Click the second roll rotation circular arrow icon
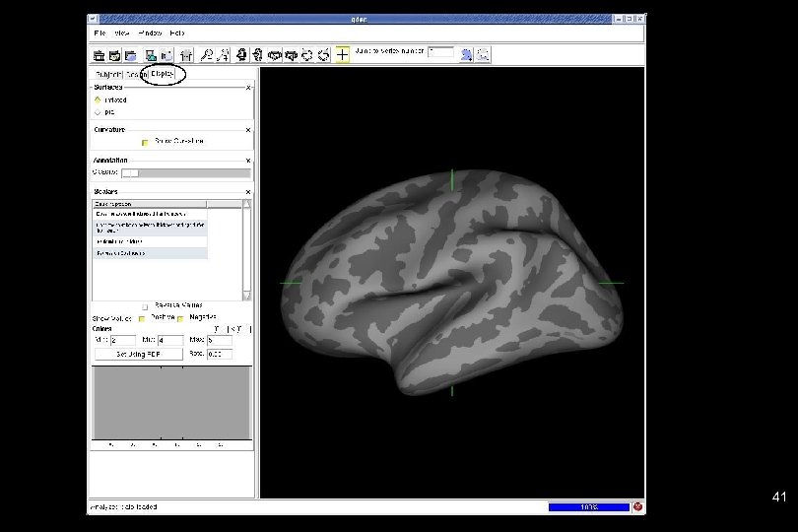 tap(324, 55)
